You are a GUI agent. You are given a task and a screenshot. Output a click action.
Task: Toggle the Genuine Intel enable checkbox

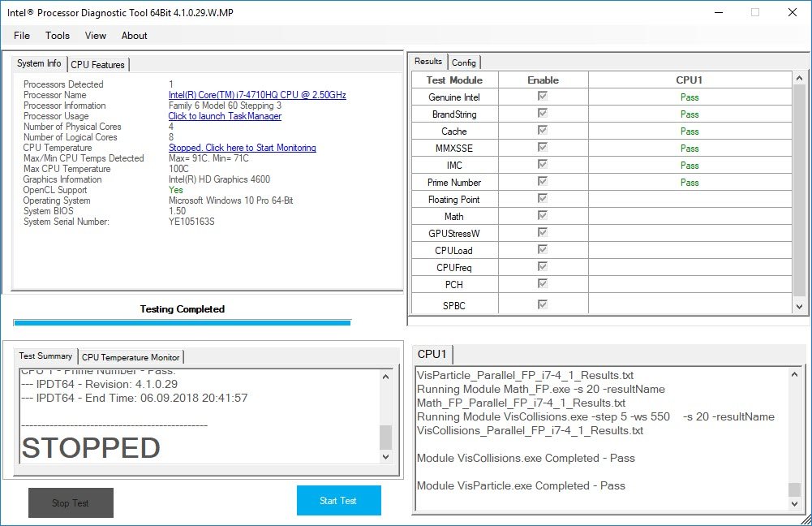point(543,96)
